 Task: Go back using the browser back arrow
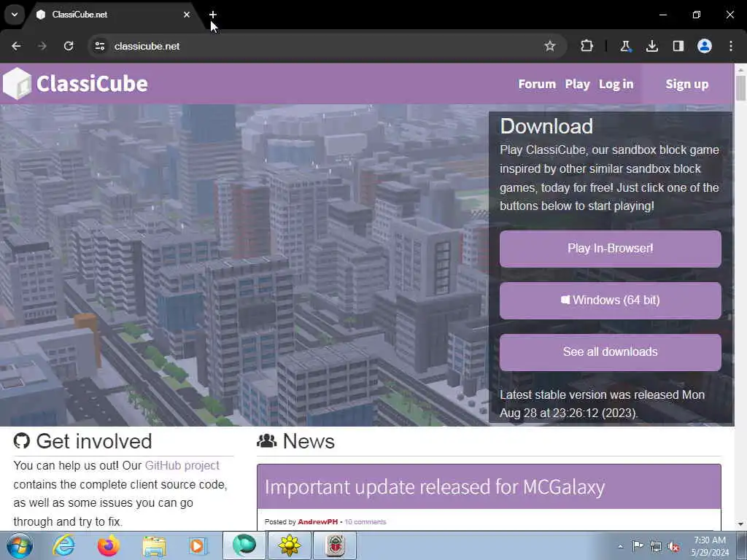[x=16, y=46]
